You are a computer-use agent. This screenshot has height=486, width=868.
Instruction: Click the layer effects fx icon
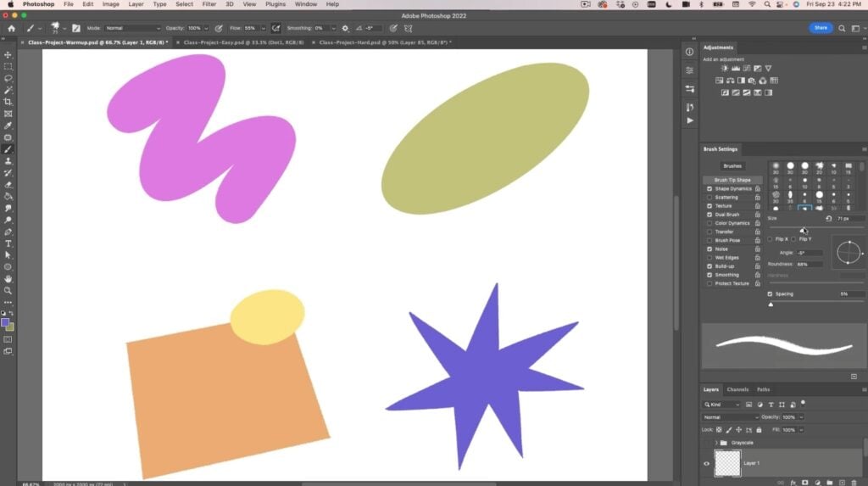pyautogui.click(x=793, y=482)
